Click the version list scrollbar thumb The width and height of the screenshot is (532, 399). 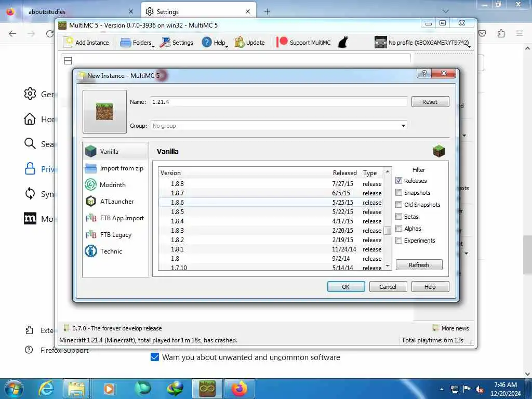click(x=388, y=231)
